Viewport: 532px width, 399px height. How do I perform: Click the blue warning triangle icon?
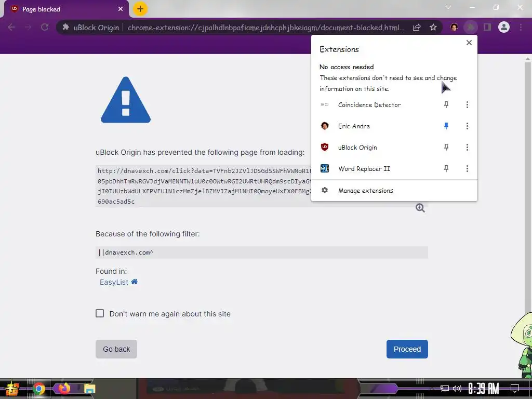click(x=126, y=100)
